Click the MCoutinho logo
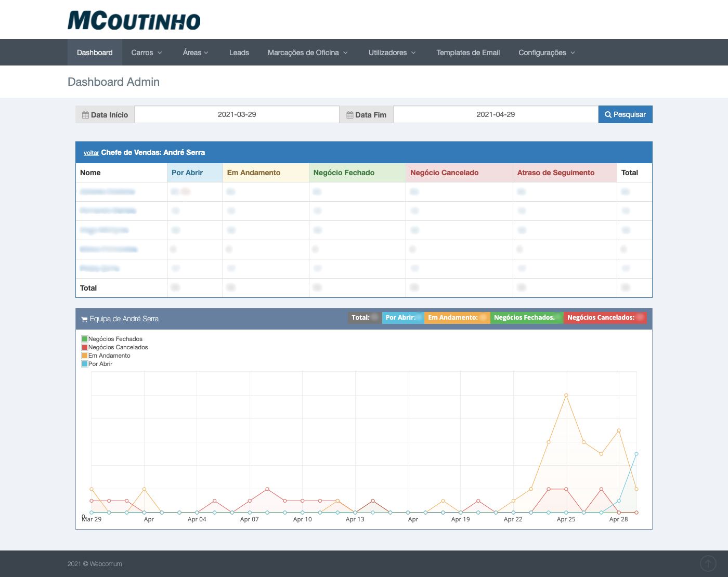Viewport: 728px width, 577px height. 134,21
